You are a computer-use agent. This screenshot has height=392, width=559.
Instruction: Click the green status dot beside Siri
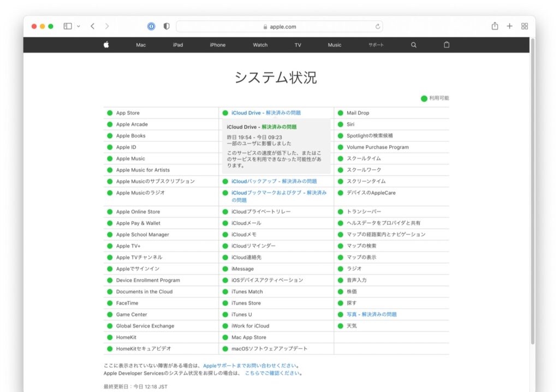click(341, 124)
